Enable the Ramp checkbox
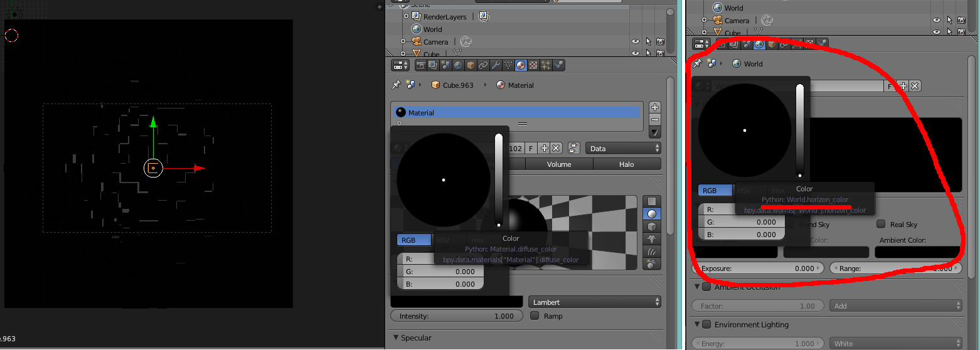Viewport: 980px width, 350px height. click(x=535, y=316)
